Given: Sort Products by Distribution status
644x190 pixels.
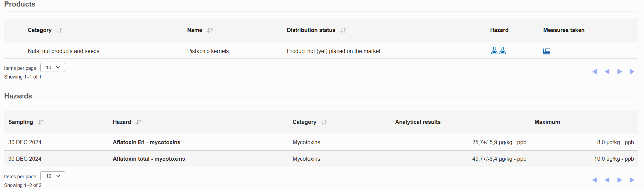Looking at the screenshot, I should click(x=343, y=30).
